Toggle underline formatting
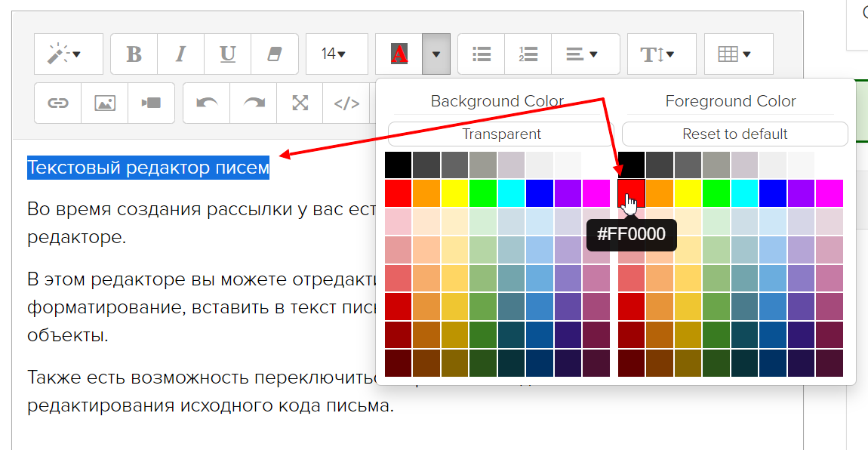 pyautogui.click(x=227, y=54)
